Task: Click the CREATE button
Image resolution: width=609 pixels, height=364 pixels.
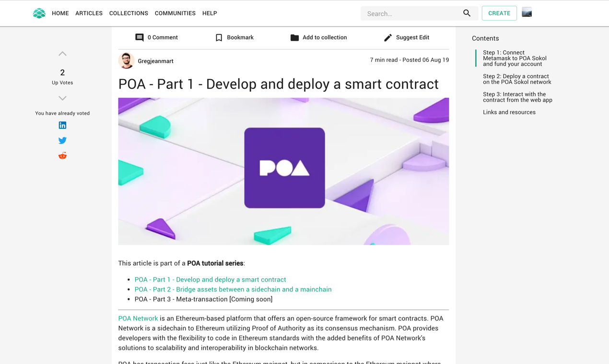Action: click(x=499, y=13)
